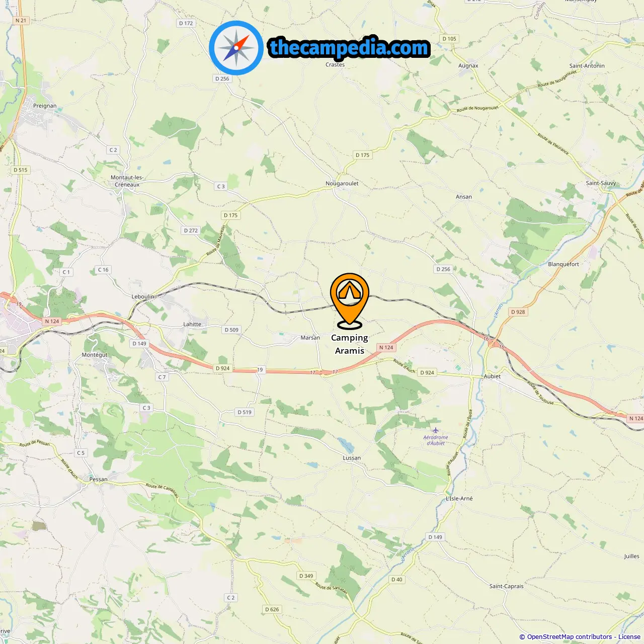This screenshot has width=644, height=644.
Task: Click the Nougaroulet village label
Action: [342, 184]
